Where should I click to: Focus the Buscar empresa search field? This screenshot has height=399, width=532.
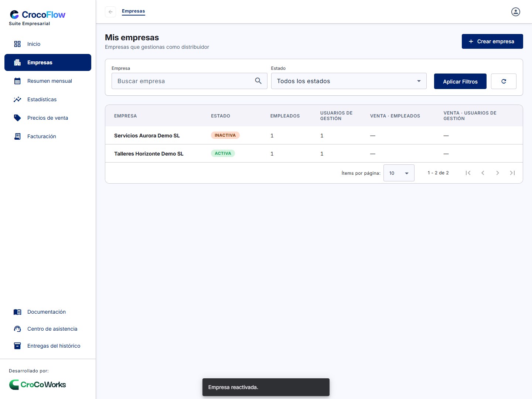190,81
